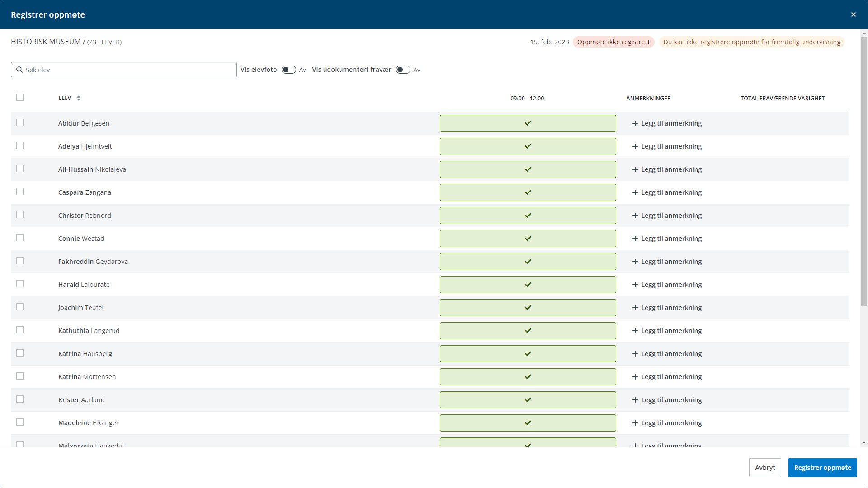Click the search magnifier icon

click(19, 70)
